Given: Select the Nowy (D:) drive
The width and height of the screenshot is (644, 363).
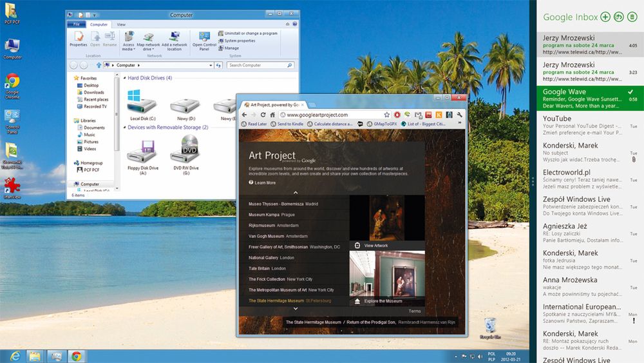Looking at the screenshot, I should [185, 109].
